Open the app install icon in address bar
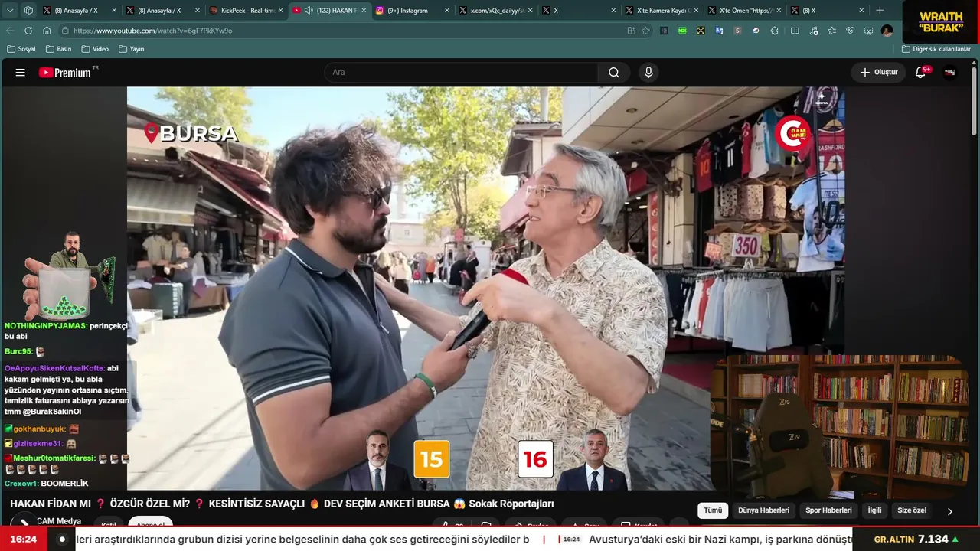 click(631, 31)
